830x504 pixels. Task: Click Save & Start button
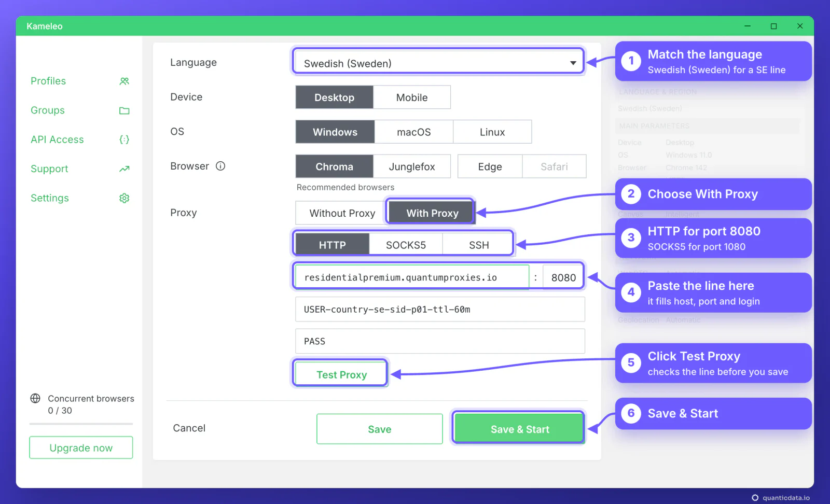coord(519,429)
